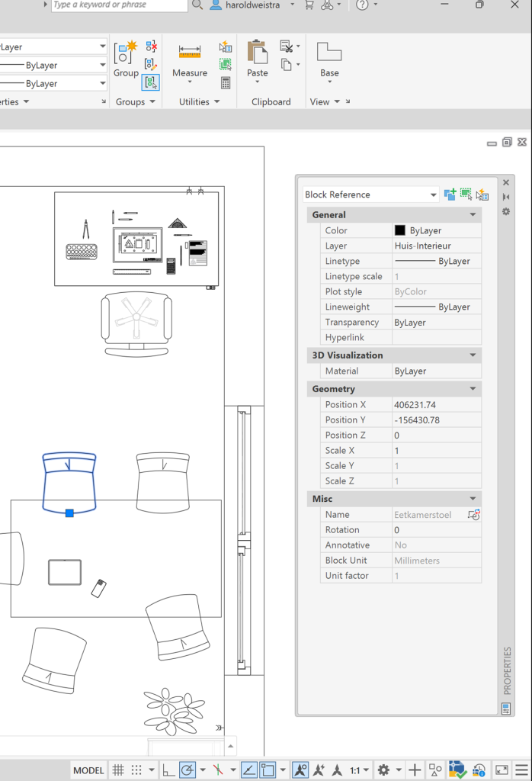This screenshot has width=532, height=781.
Task: Click the Select All utility icon
Action: pos(226,64)
